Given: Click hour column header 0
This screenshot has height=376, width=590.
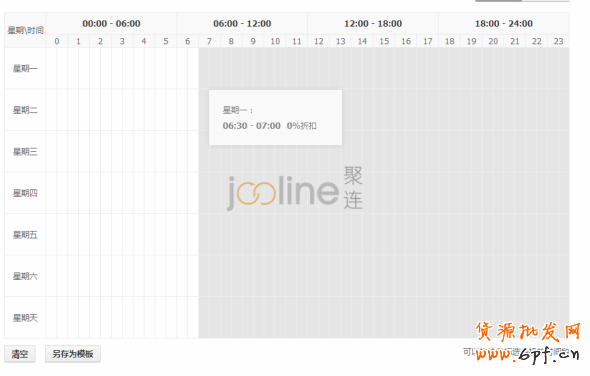Looking at the screenshot, I should point(57,41).
